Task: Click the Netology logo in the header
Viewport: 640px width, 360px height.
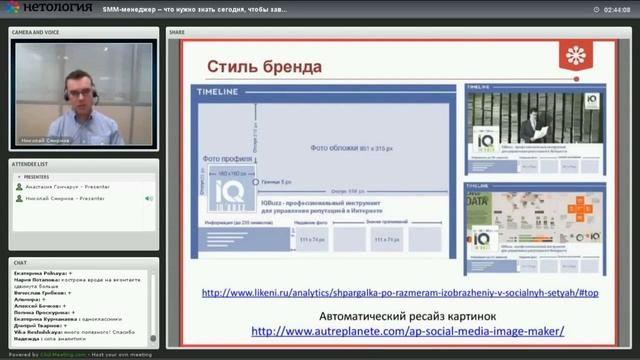Action: [x=49, y=7]
